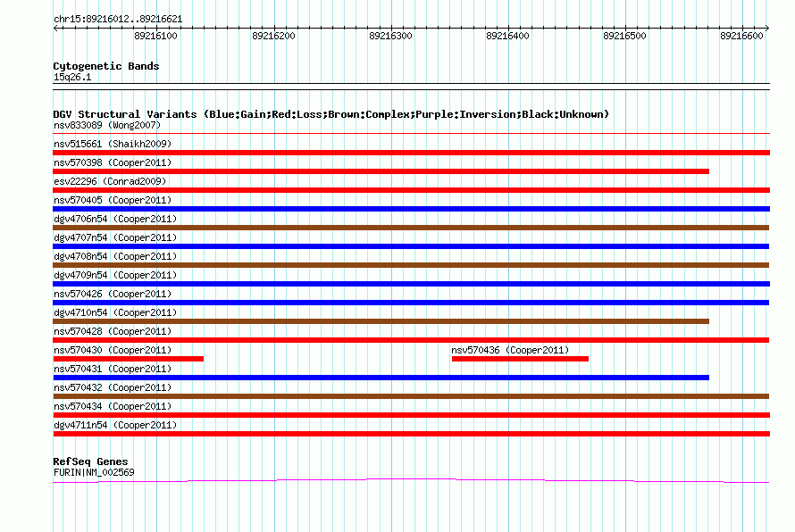Click the nsv570431 (Cooper2011) blue bar
Viewport: 795px width, 532px height.
(381, 378)
